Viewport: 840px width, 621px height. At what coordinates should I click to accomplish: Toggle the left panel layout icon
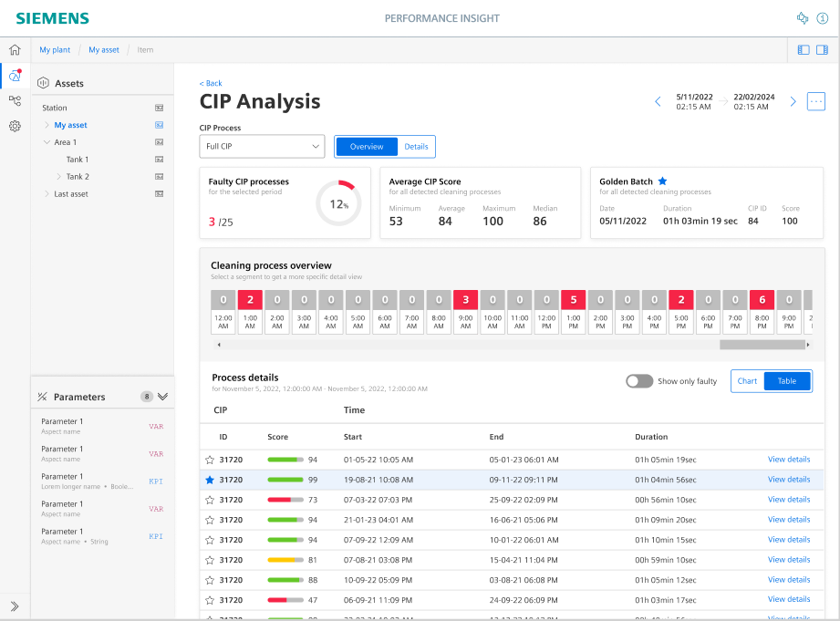point(804,50)
